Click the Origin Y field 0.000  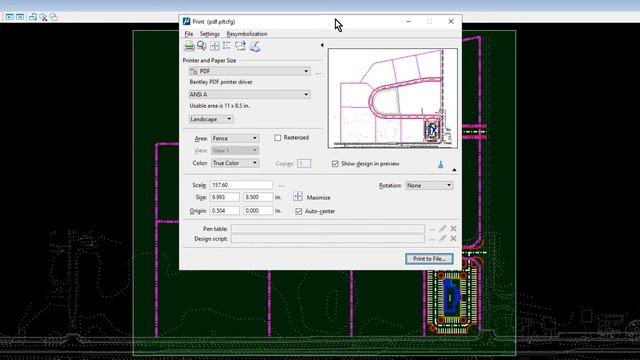click(x=258, y=211)
